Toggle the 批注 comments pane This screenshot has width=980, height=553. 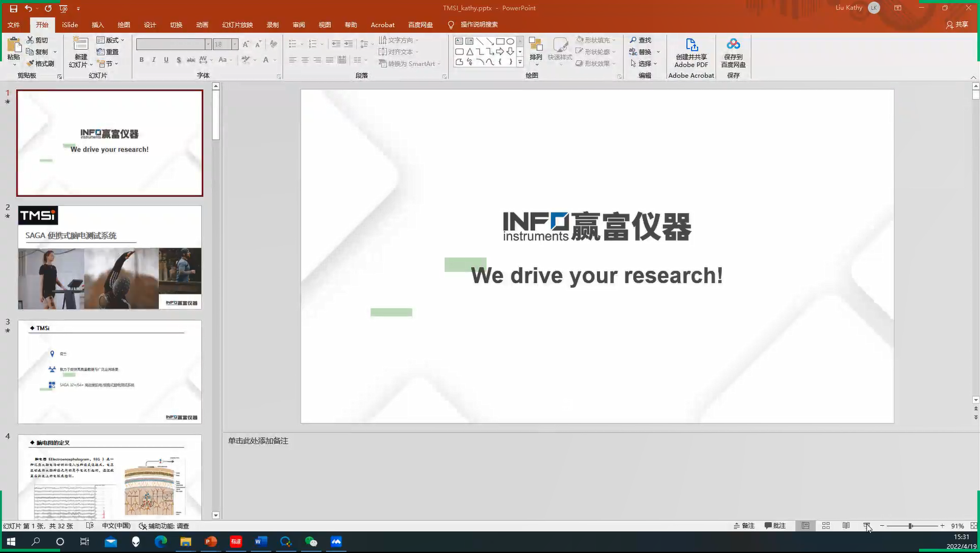775,526
